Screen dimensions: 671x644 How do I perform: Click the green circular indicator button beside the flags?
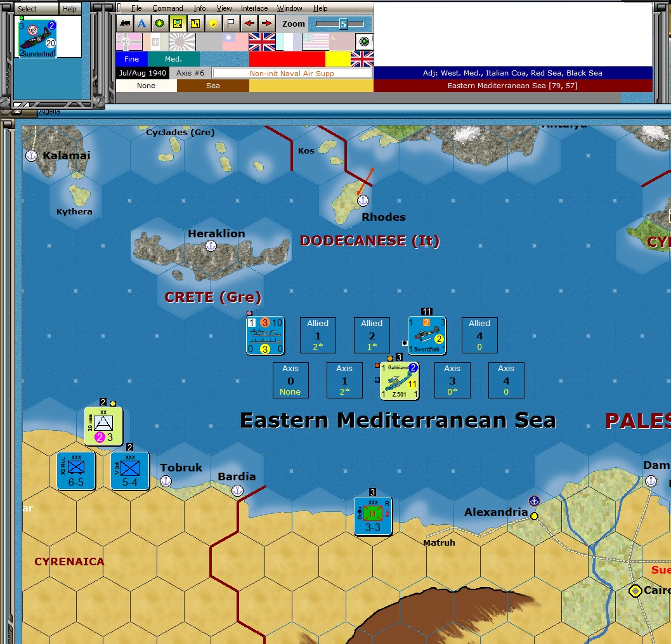tap(364, 41)
